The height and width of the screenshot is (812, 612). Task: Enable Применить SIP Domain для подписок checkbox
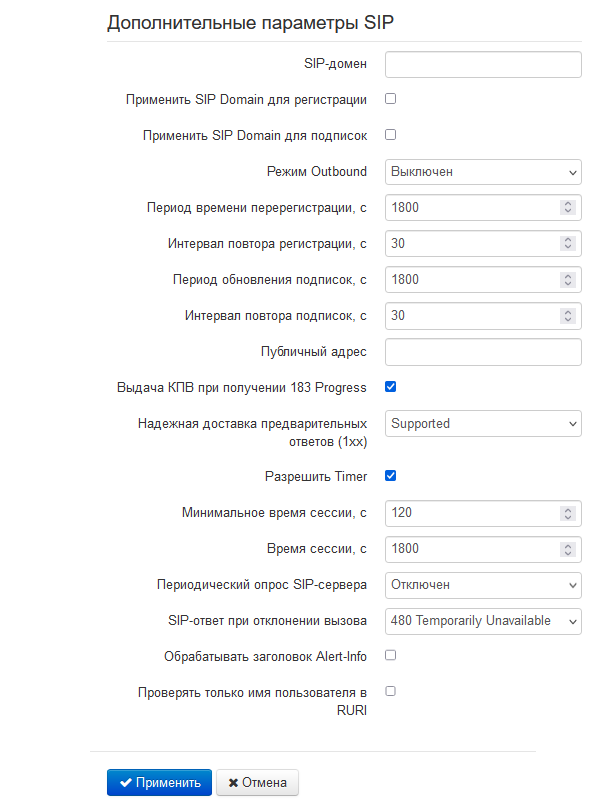[x=391, y=134]
